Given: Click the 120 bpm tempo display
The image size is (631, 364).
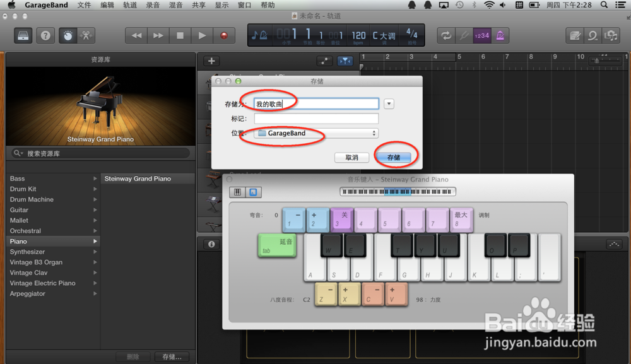Looking at the screenshot, I should (358, 36).
